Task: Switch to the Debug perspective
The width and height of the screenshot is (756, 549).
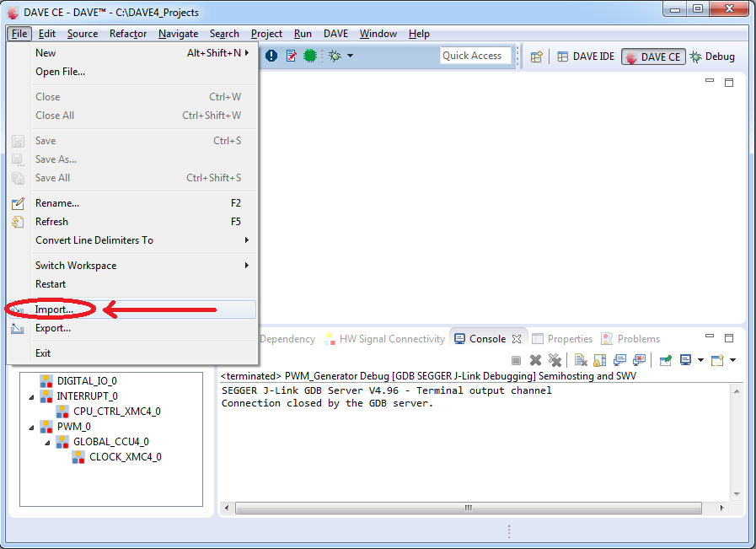Action: click(x=713, y=57)
